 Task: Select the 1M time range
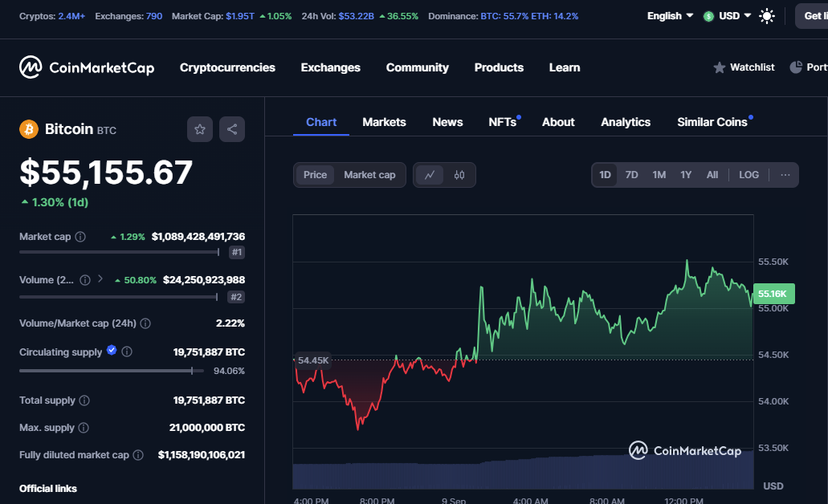659,175
